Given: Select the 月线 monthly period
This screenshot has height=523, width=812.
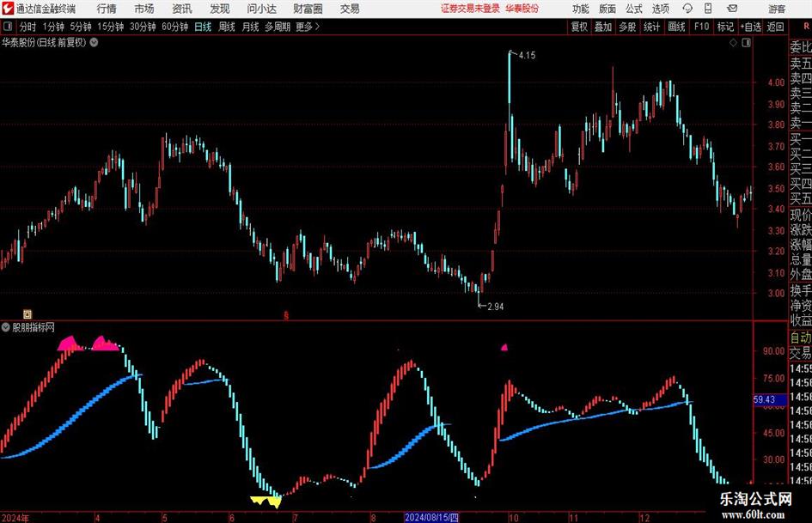Looking at the screenshot, I should tap(250, 27).
